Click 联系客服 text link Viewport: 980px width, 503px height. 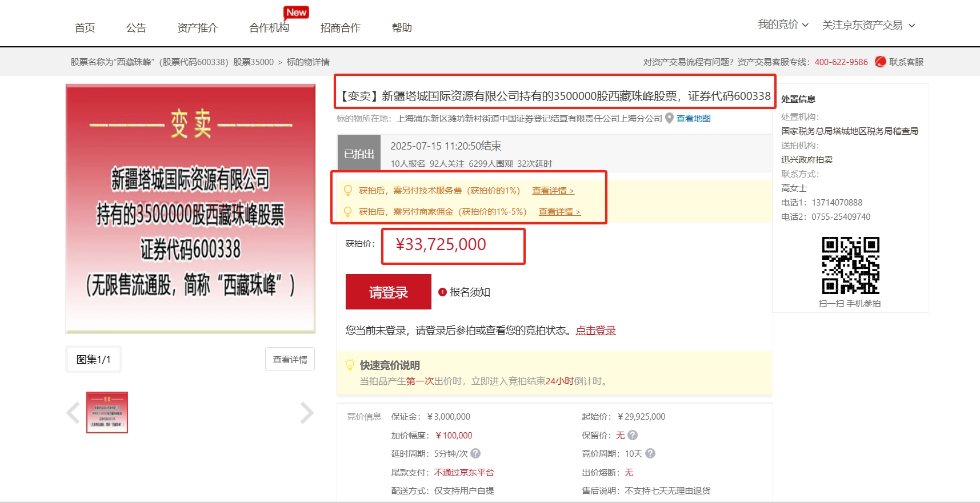click(906, 62)
